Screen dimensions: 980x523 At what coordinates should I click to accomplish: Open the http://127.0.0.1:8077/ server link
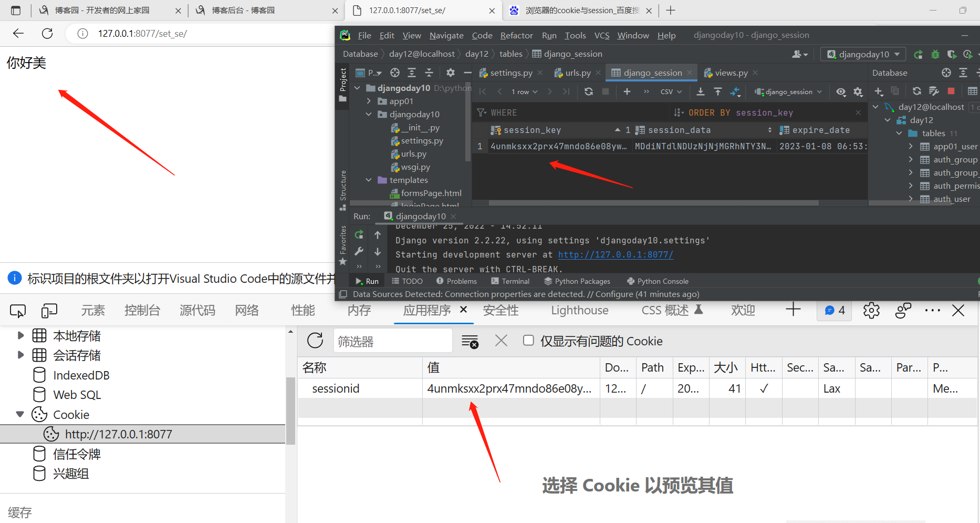pos(616,254)
